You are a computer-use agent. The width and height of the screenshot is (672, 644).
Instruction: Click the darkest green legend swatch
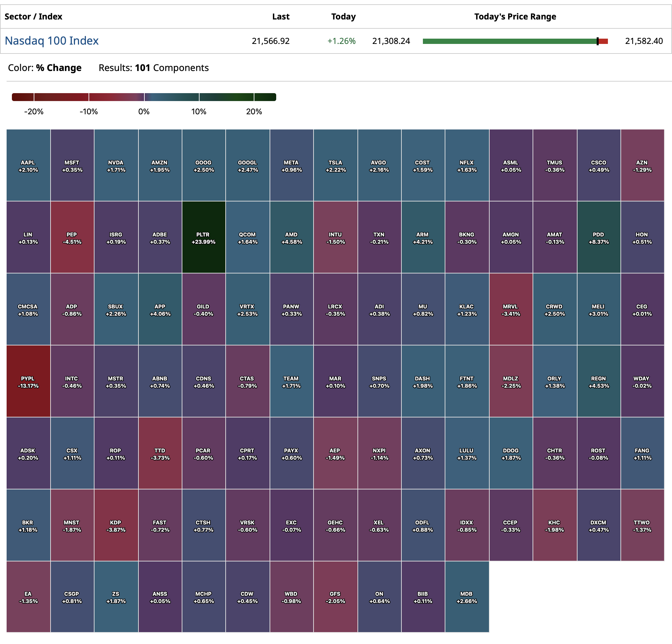265,97
